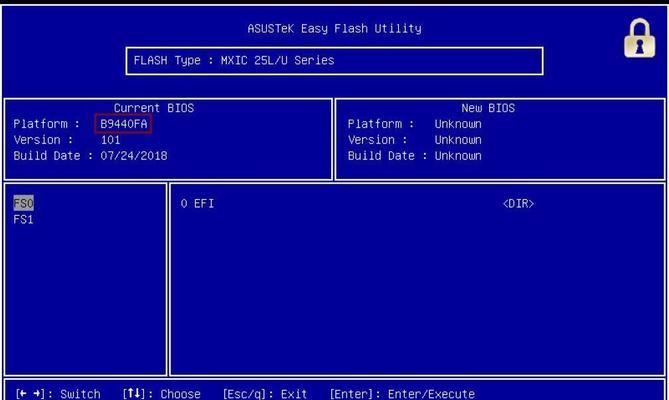
Task: Click the highlighted B9440FA platform value
Action: click(x=123, y=124)
